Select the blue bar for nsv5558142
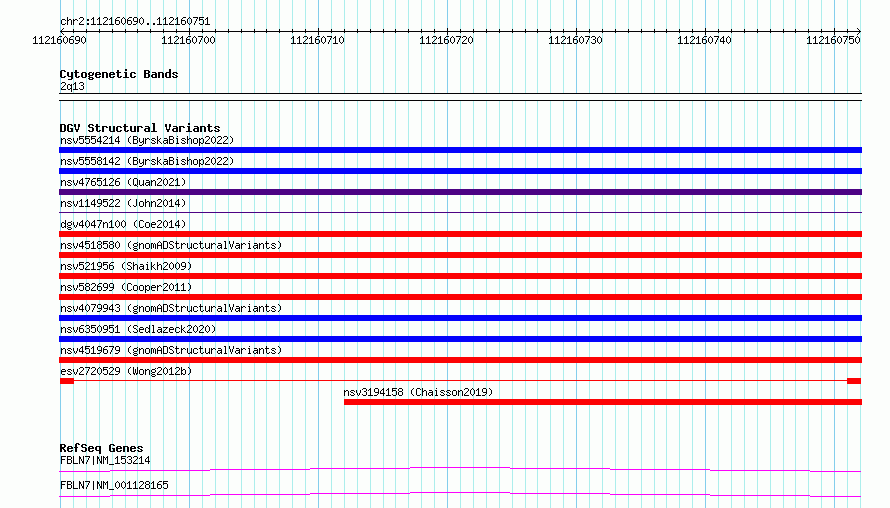Viewport: 890px width, 508px height. pos(460,171)
